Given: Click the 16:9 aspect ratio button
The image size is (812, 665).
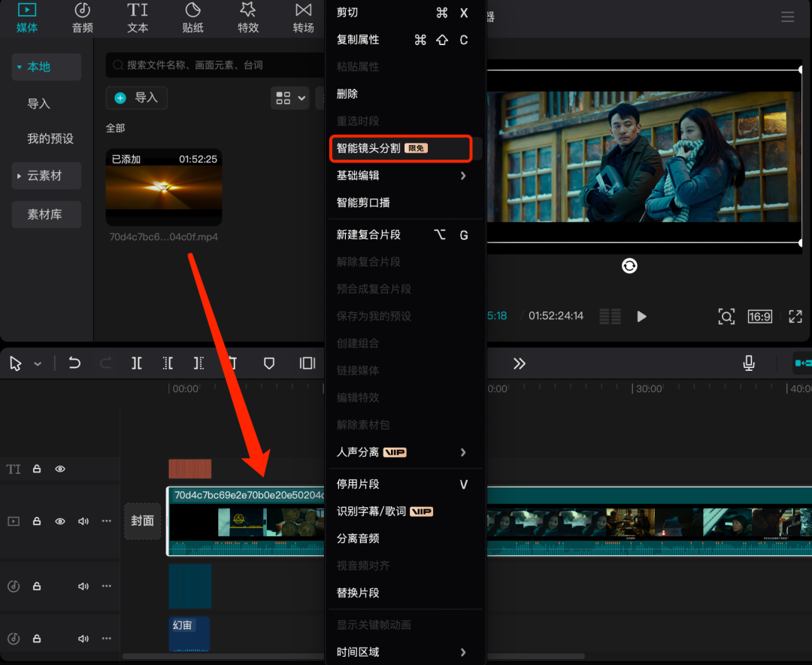Looking at the screenshot, I should click(x=759, y=316).
